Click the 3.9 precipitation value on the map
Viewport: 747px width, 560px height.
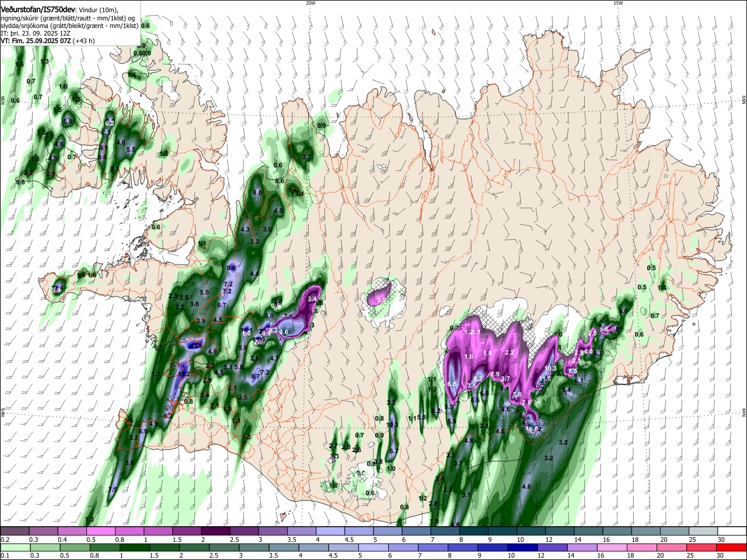click(x=201, y=321)
